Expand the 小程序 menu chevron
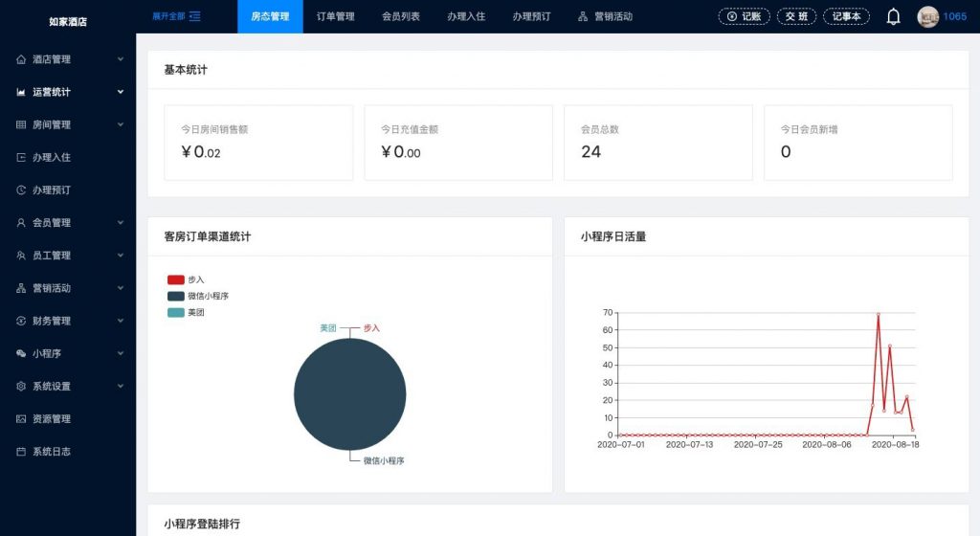 click(x=121, y=353)
